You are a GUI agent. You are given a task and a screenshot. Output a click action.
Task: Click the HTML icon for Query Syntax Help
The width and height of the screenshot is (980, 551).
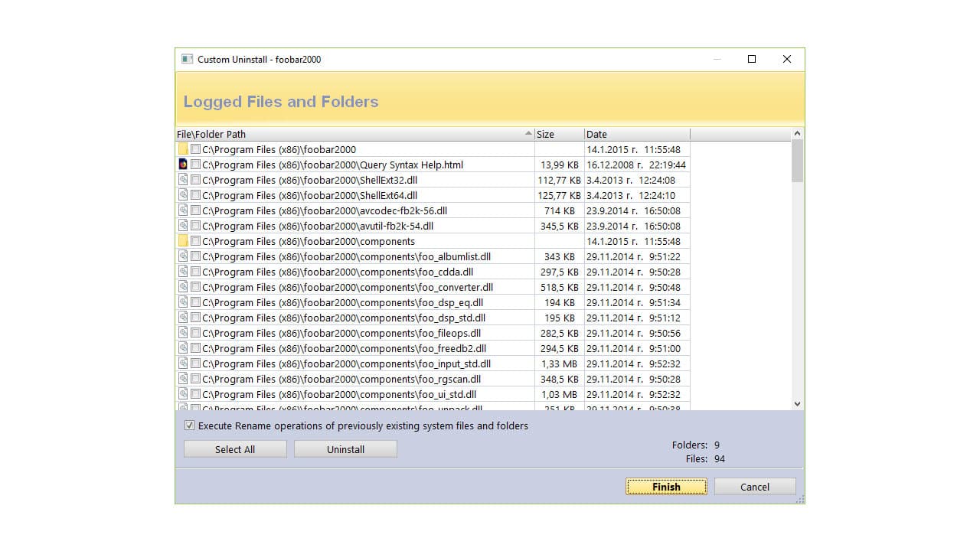pyautogui.click(x=182, y=165)
